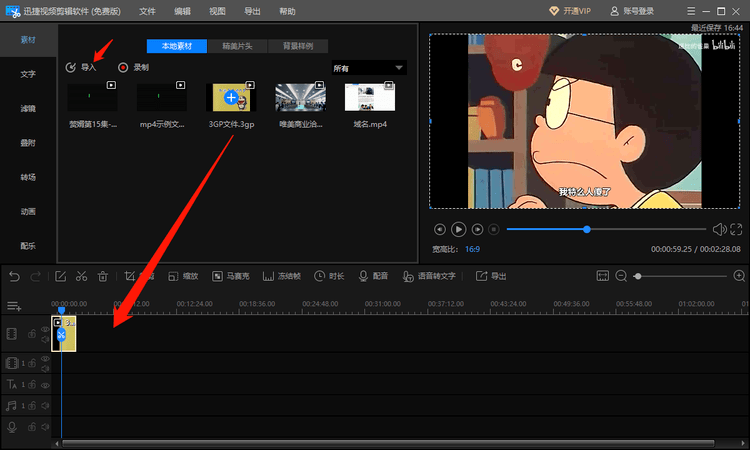Click the undo arrow in timeline toolbar
The width and height of the screenshot is (750, 450).
pos(14,276)
